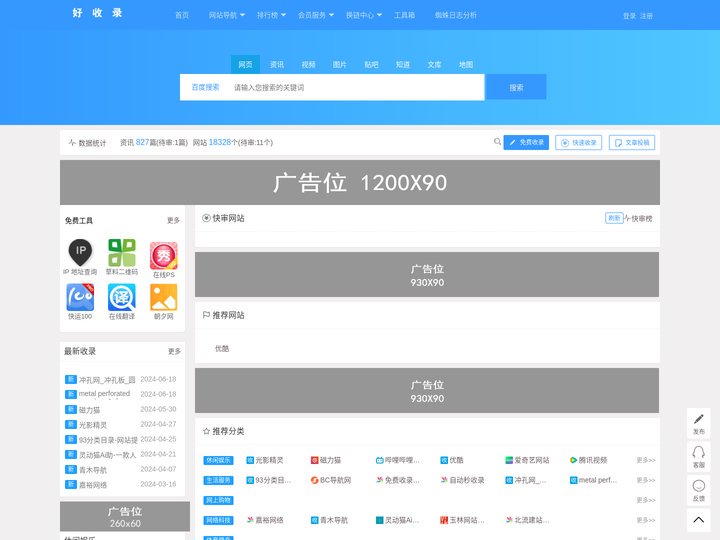Image resolution: width=720 pixels, height=540 pixels.
Task: Open 蜘蛛日志分析 in the top navigation
Action: point(456,15)
